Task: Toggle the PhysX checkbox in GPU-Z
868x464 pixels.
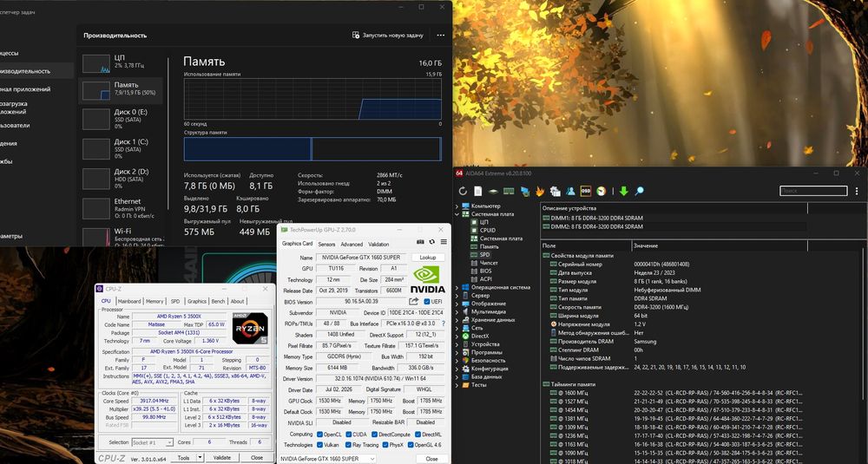Action: pyautogui.click(x=385, y=445)
